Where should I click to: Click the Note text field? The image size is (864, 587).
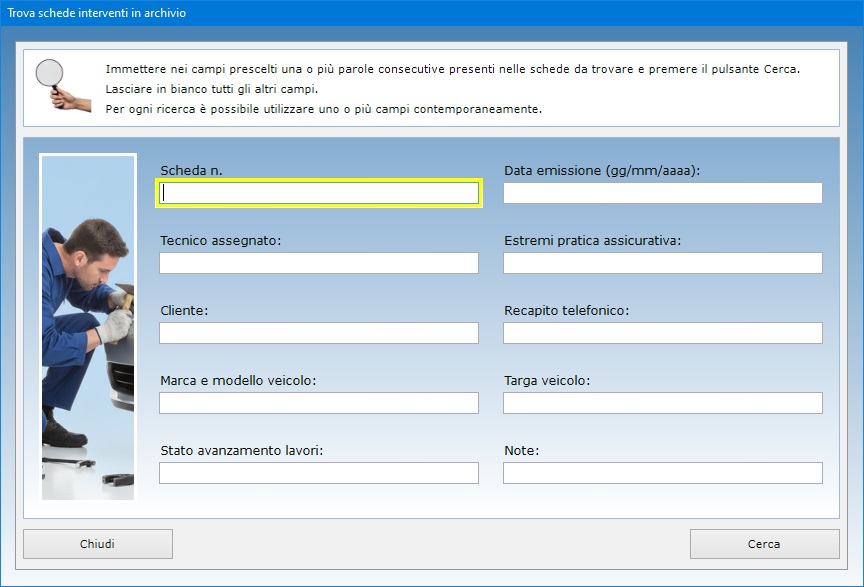tap(662, 473)
